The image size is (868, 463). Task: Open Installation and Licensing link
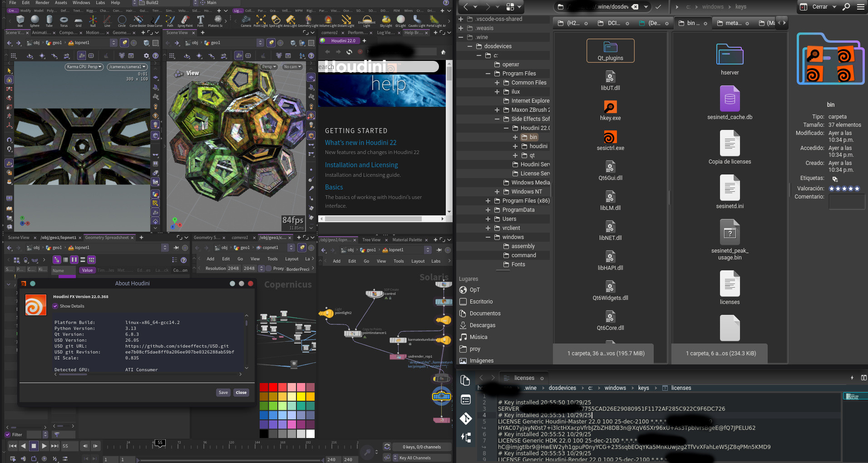[x=361, y=165]
